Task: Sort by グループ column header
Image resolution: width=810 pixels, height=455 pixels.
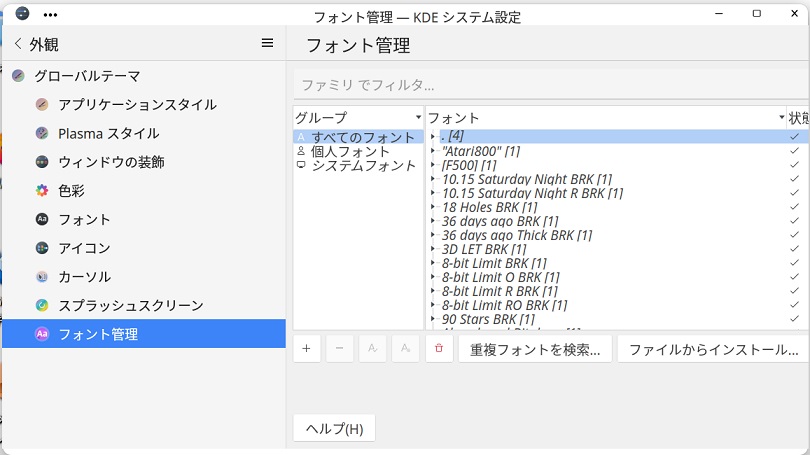Action: (358, 118)
